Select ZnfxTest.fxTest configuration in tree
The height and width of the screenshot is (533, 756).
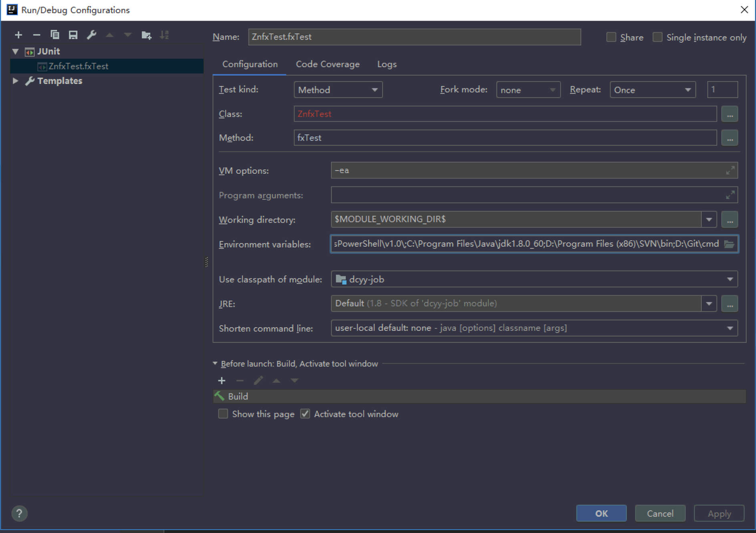107,66
